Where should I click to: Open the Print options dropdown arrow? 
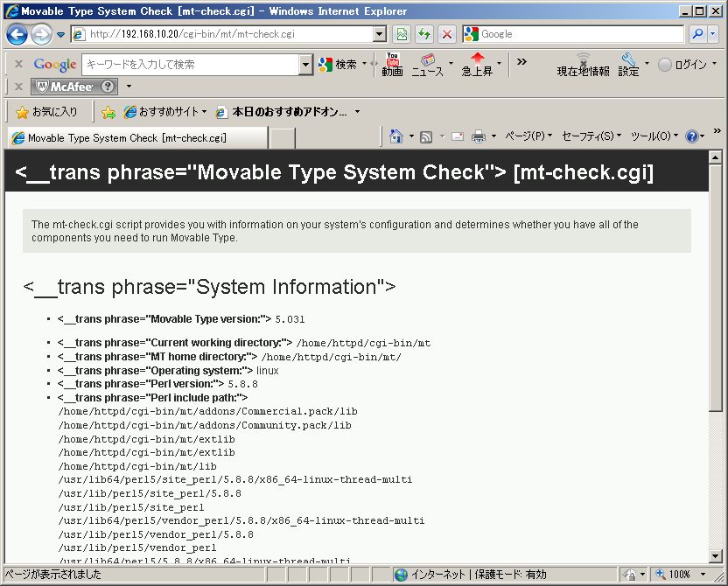(x=493, y=136)
